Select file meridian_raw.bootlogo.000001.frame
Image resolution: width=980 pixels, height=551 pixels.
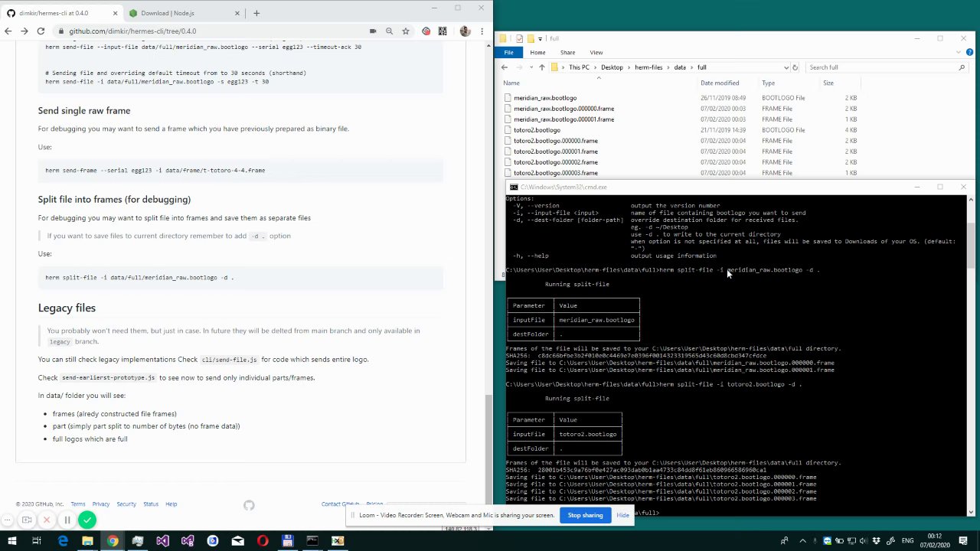click(563, 119)
